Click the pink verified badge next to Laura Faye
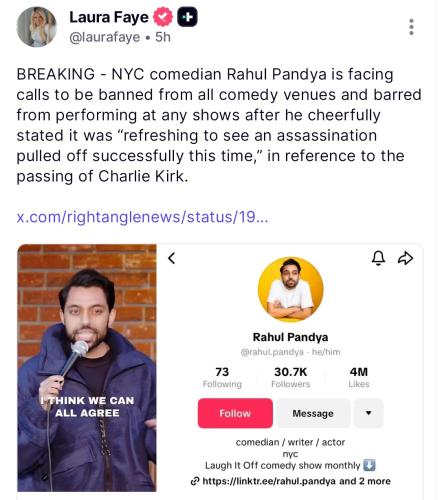Image resolution: width=440 pixels, height=500 pixels. [x=163, y=17]
